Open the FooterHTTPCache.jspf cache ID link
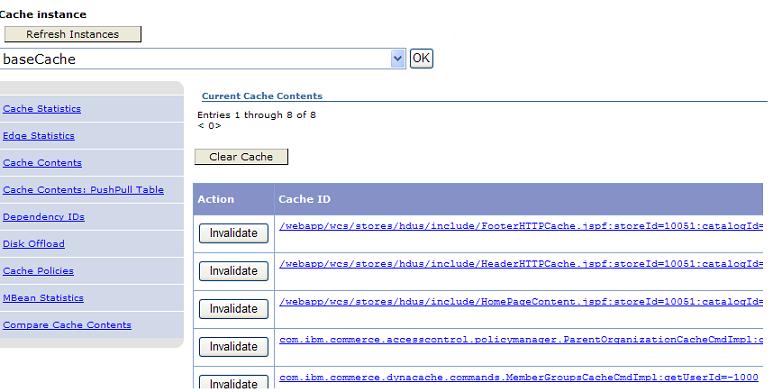773x392 pixels. coord(521,226)
